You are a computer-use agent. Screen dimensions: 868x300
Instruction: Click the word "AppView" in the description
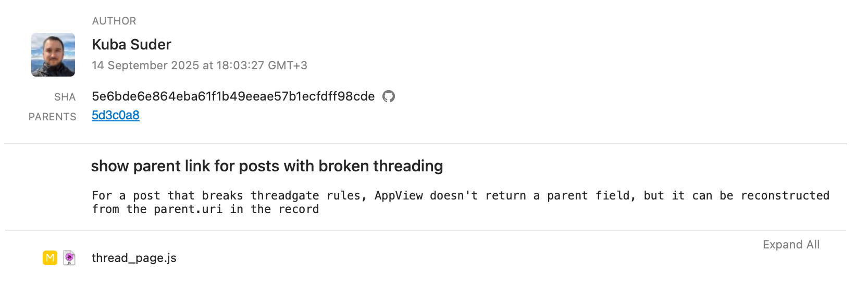(x=399, y=196)
